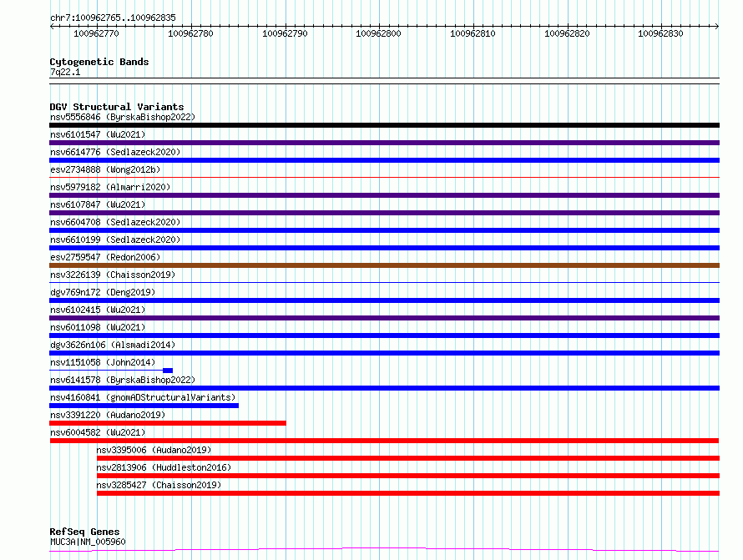Viewport: 743px width, 560px height.
Task: Click ruler position 100962810
Action: click(473, 33)
